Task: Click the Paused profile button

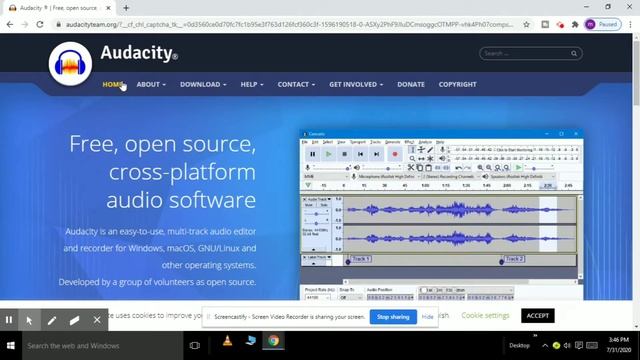Action: click(602, 24)
